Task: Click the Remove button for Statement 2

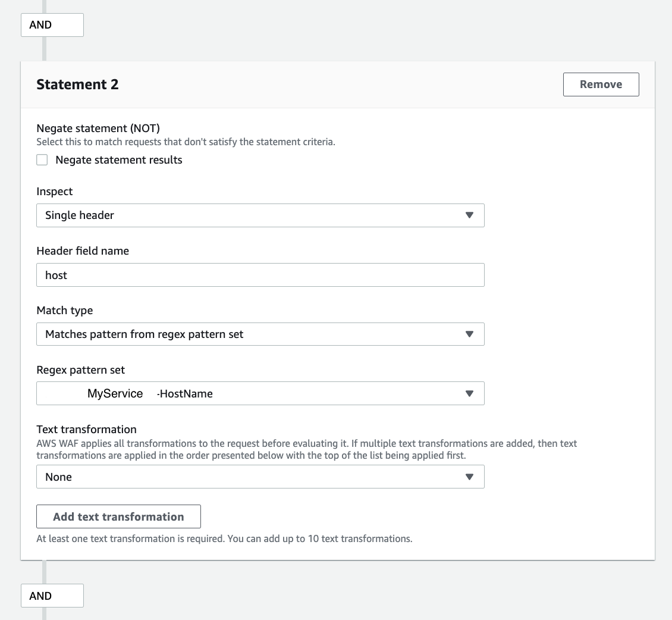Action: [x=601, y=84]
